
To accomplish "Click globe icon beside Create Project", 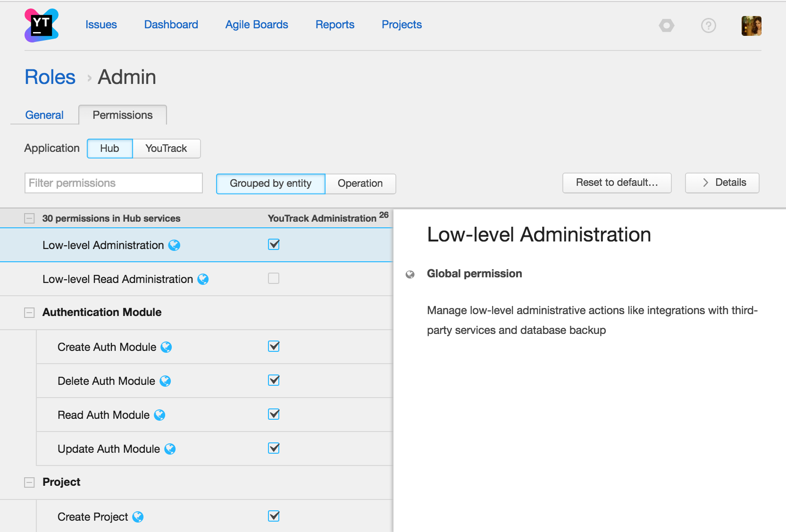I will pos(138,517).
